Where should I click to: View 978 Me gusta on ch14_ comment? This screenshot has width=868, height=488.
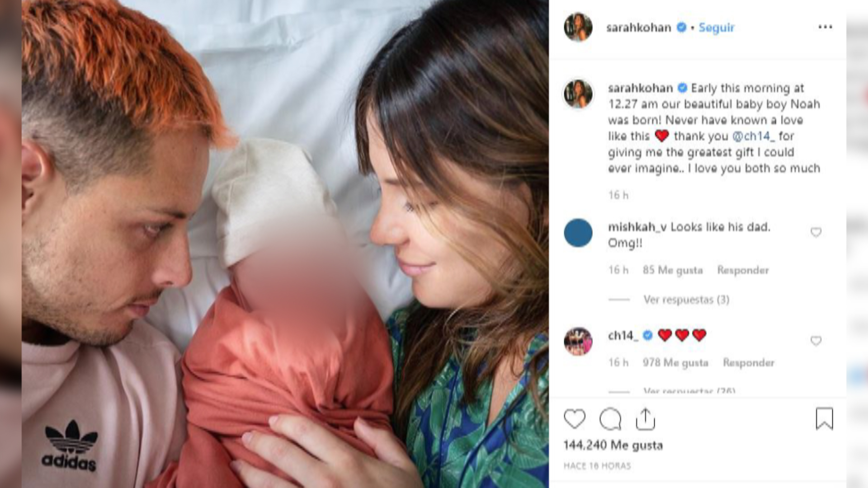pos(675,362)
